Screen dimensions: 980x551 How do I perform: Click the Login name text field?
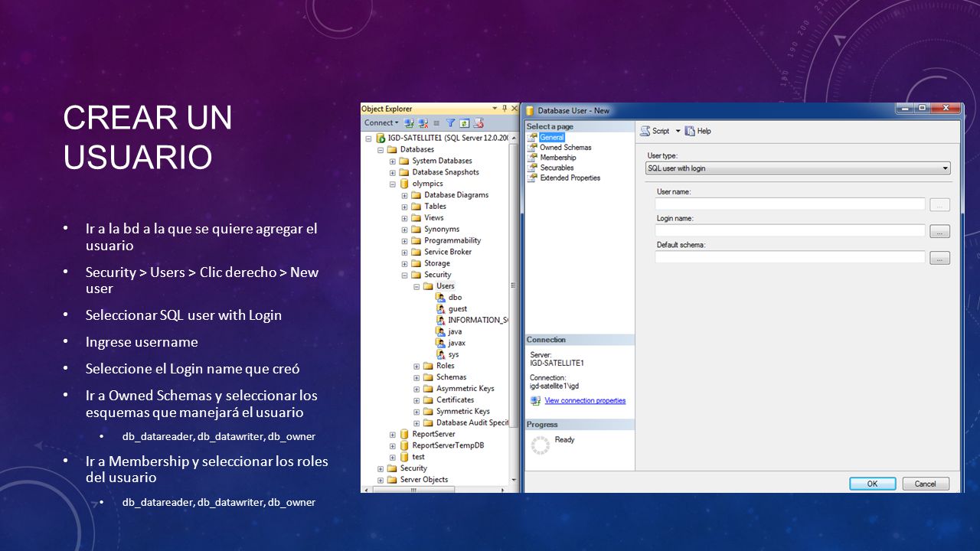(790, 230)
